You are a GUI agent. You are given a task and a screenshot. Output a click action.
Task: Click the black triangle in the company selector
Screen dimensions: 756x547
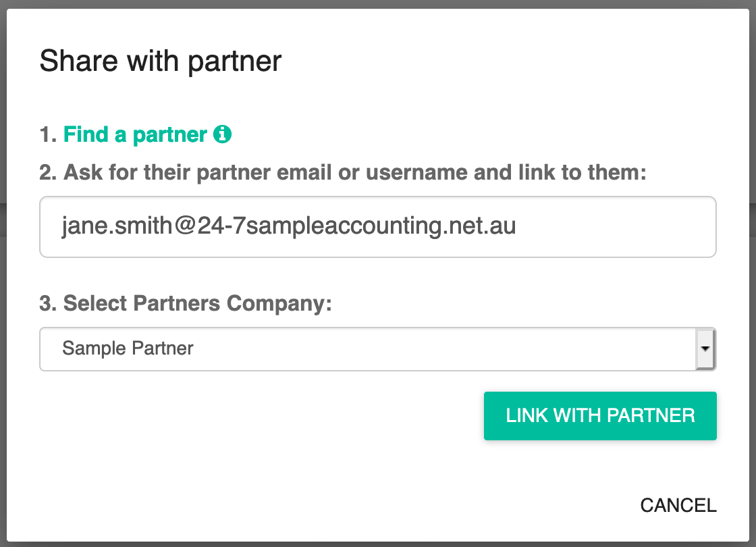(x=705, y=348)
